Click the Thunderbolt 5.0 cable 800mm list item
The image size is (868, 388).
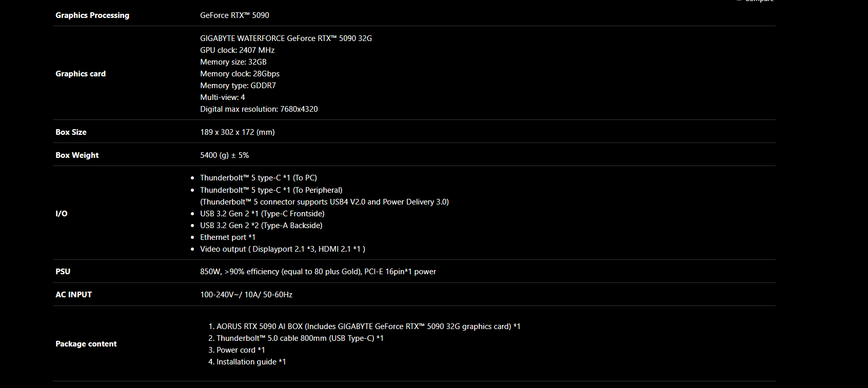(300, 338)
